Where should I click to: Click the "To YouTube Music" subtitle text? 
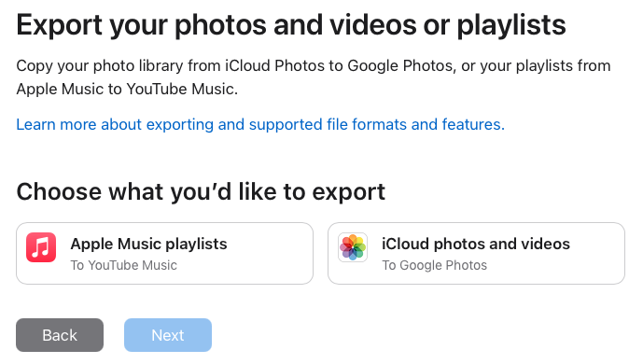124,265
